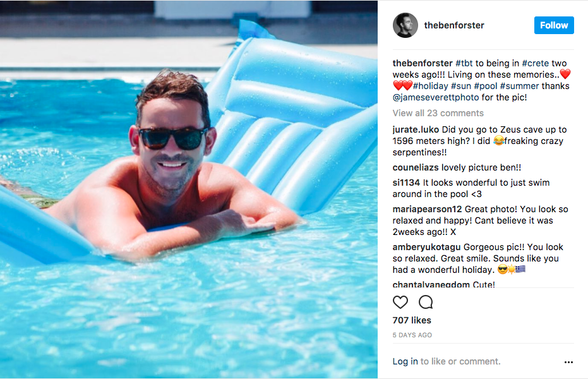Open amberyukotagu commenter profile
Screen dimensions: 588x379
tap(426, 247)
